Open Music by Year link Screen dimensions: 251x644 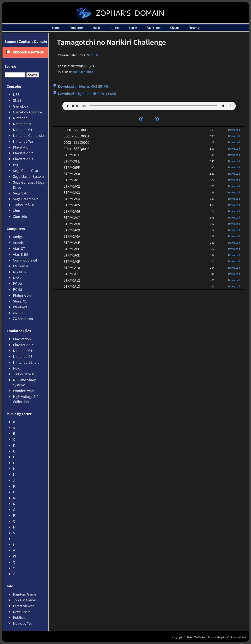[x=23, y=624]
